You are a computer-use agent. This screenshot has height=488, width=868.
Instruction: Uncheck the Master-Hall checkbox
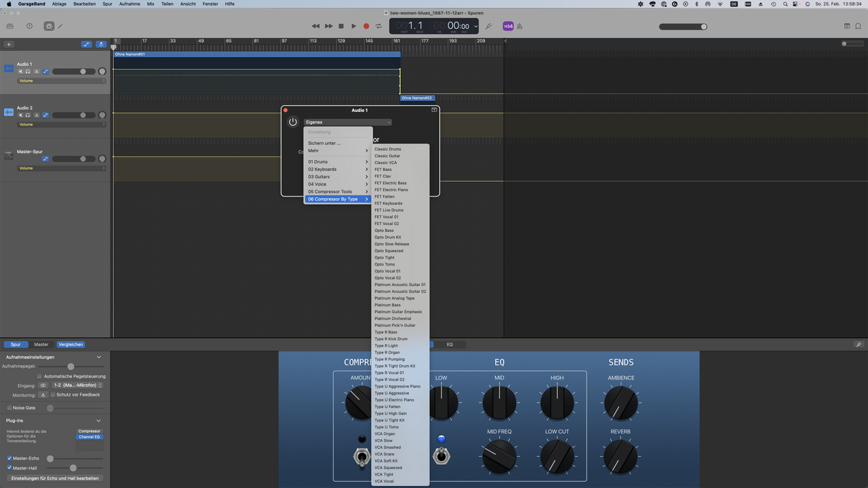[x=9, y=468]
